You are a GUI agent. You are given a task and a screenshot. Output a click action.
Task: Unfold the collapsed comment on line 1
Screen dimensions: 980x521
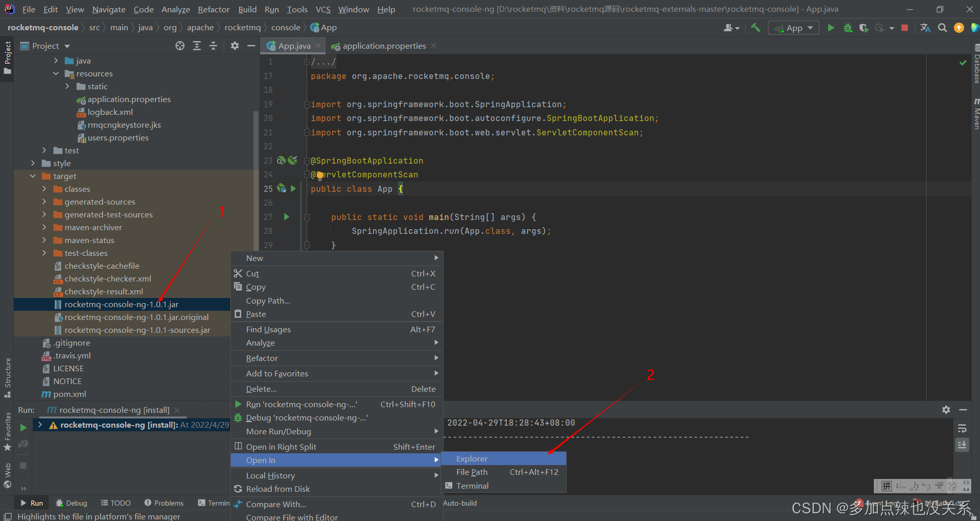[x=307, y=62]
